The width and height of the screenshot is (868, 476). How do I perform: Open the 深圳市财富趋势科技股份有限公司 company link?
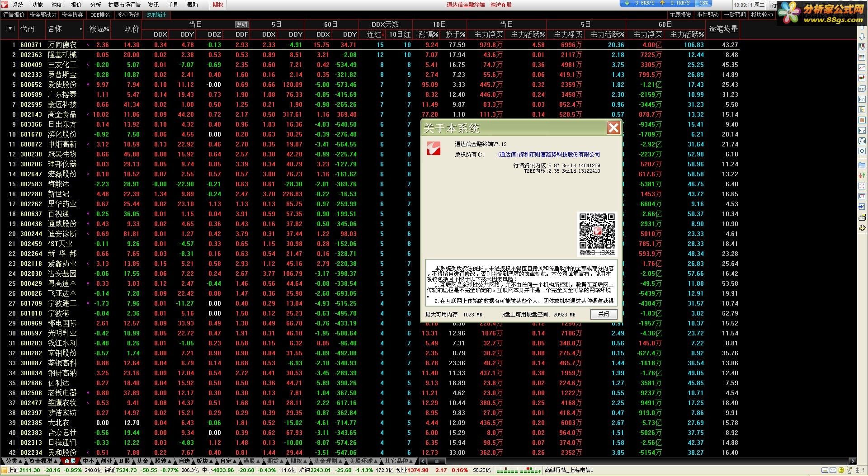(549, 155)
